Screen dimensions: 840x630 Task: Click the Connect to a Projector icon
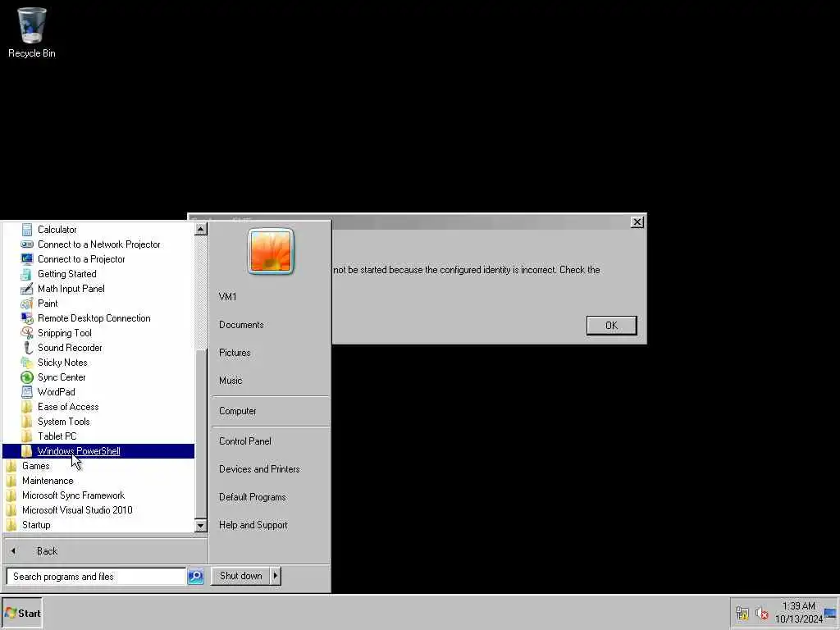pos(27,258)
